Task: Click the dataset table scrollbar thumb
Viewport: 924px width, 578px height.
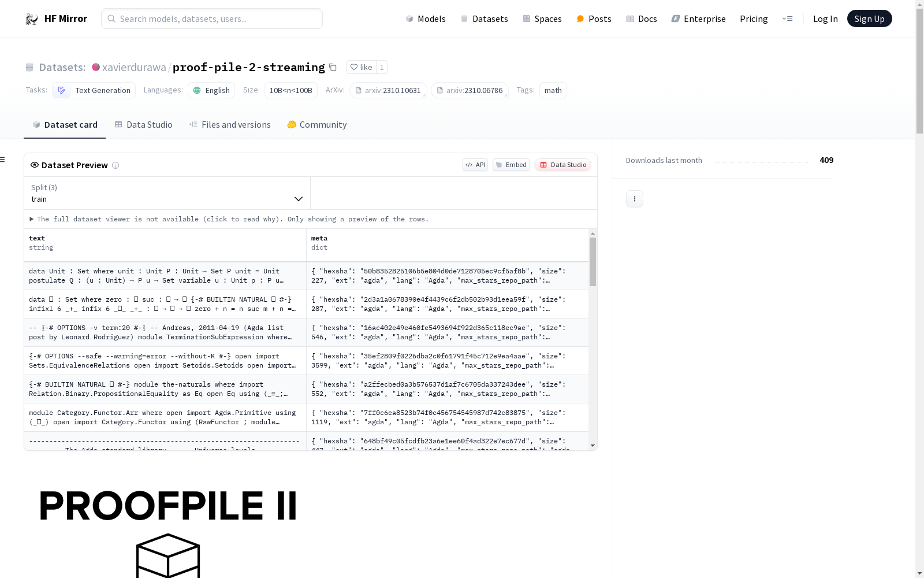Action: (x=593, y=262)
